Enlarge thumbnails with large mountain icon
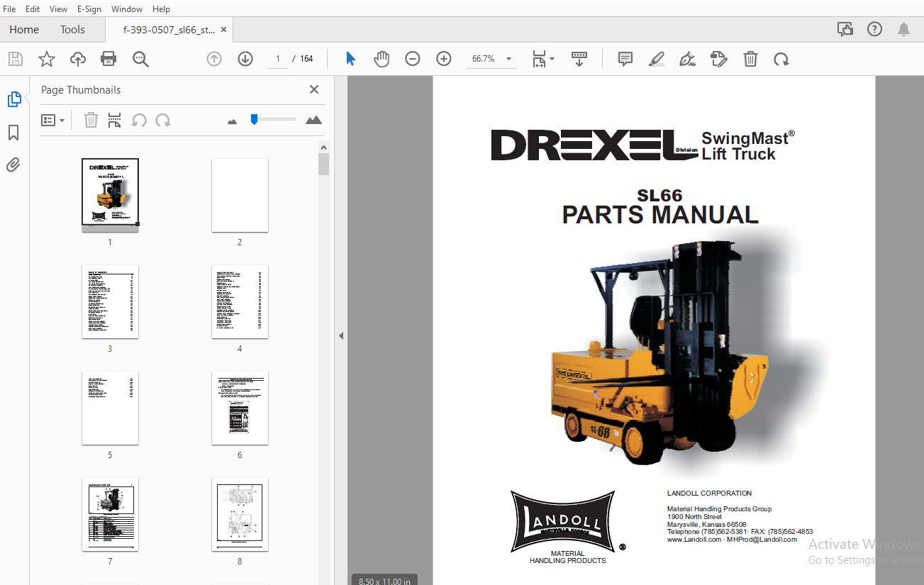Screen dimensions: 924x585 313,120
